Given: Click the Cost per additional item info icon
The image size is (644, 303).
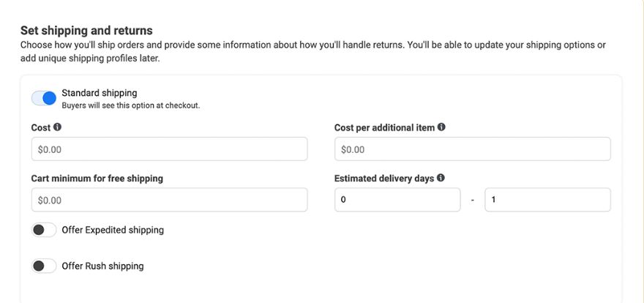Looking at the screenshot, I should [441, 127].
